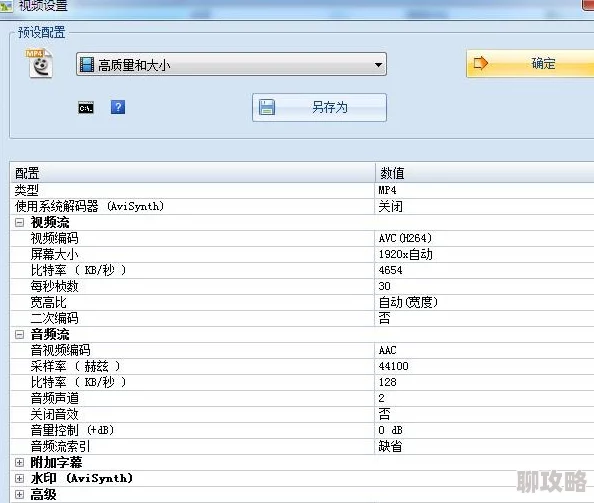Select the 高级 group label
This screenshot has height=503, width=594.
pyautogui.click(x=44, y=495)
